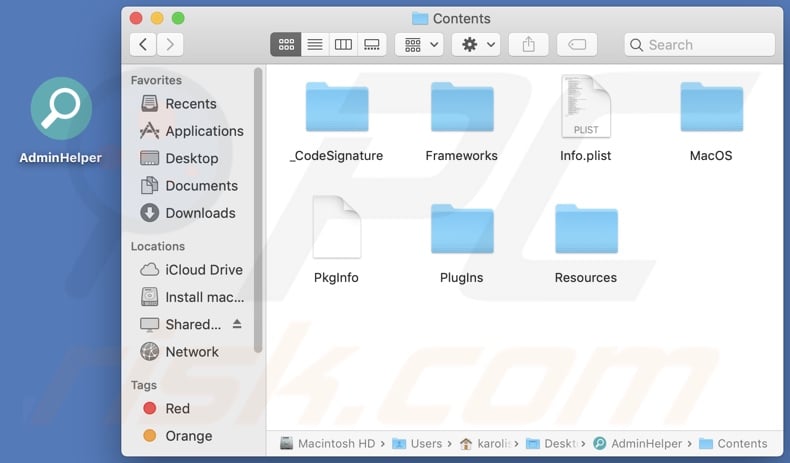Viewport: 790px width, 463px height.
Task: Click the Info.plist file name label
Action: (585, 156)
